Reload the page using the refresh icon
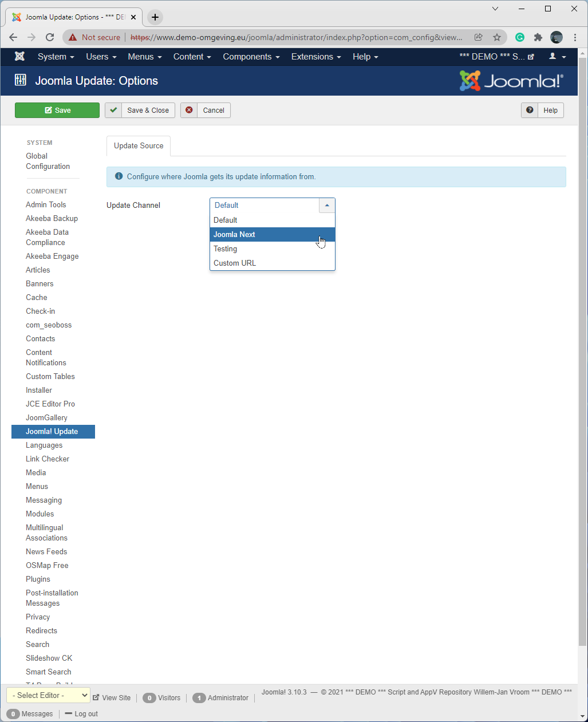Viewport: 588px width, 722px height. click(50, 37)
